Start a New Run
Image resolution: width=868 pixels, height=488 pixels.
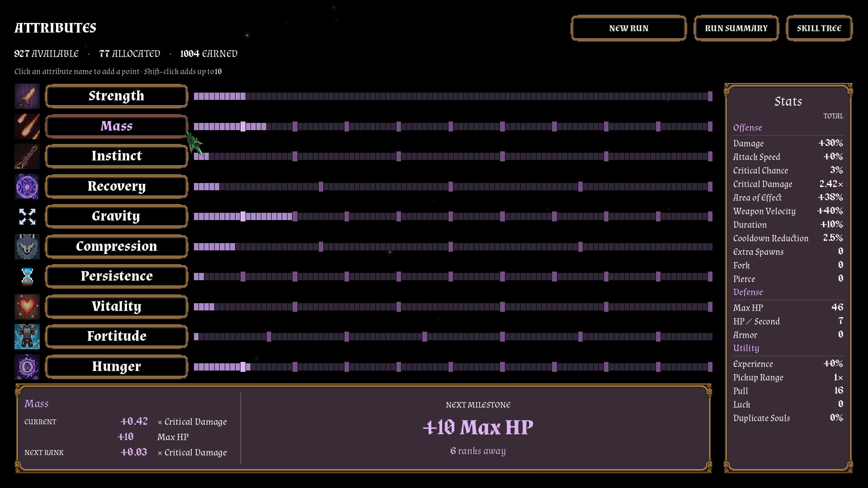pos(629,28)
